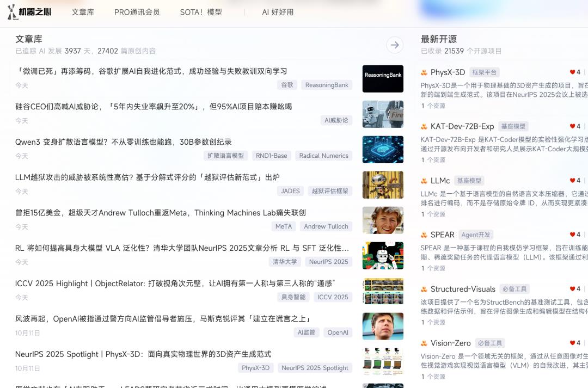Select the ReasoningBank tag

tap(327, 85)
